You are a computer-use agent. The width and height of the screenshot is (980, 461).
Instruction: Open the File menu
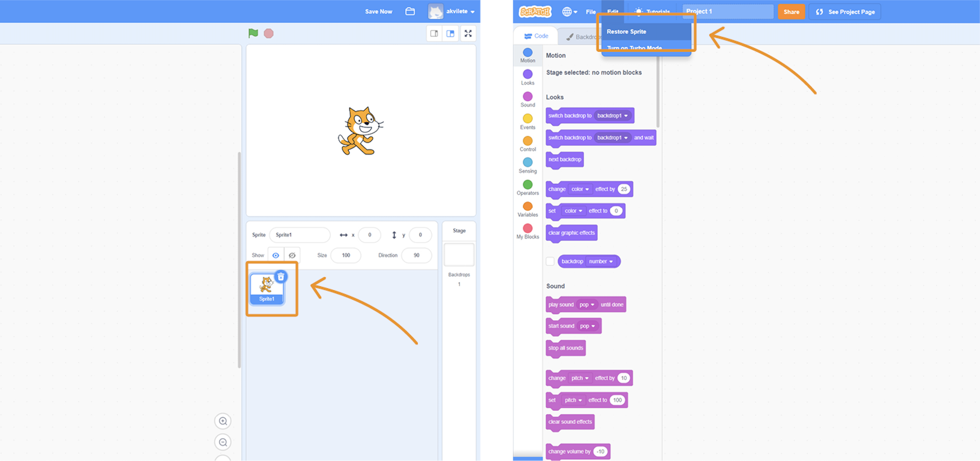tap(591, 12)
